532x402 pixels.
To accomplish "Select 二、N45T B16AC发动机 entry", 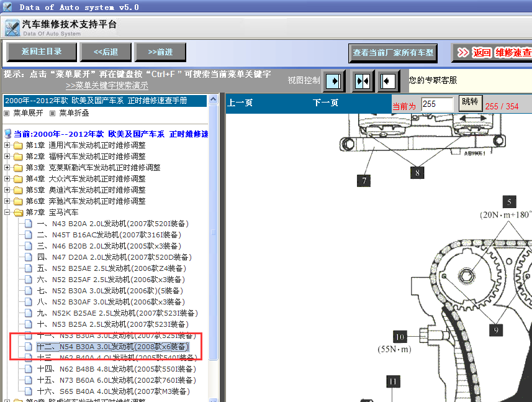I will (x=109, y=235).
